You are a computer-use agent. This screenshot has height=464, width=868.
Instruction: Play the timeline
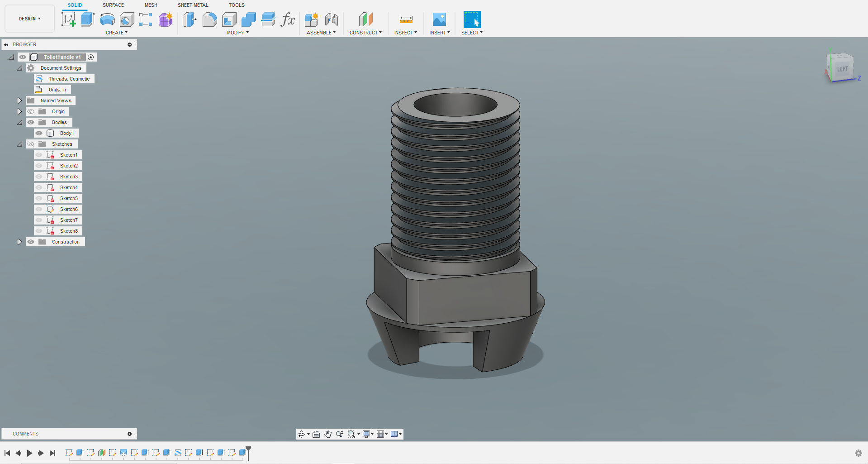(29, 453)
